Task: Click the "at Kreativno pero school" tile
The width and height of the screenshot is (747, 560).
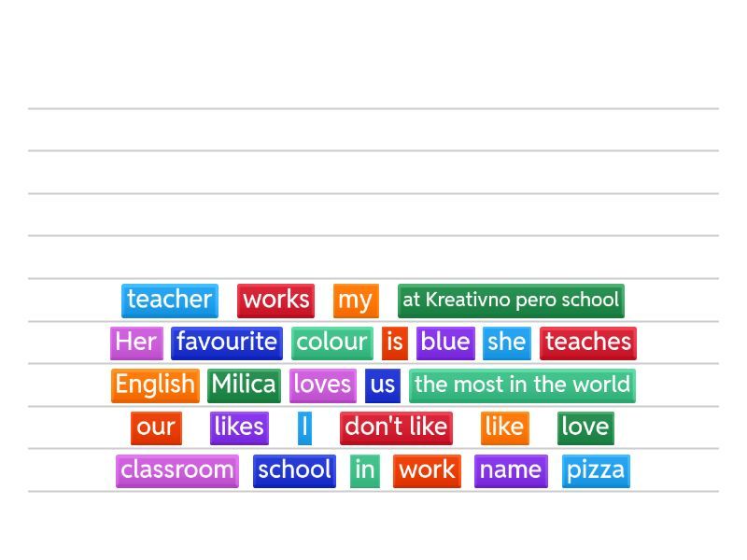Action: (510, 300)
